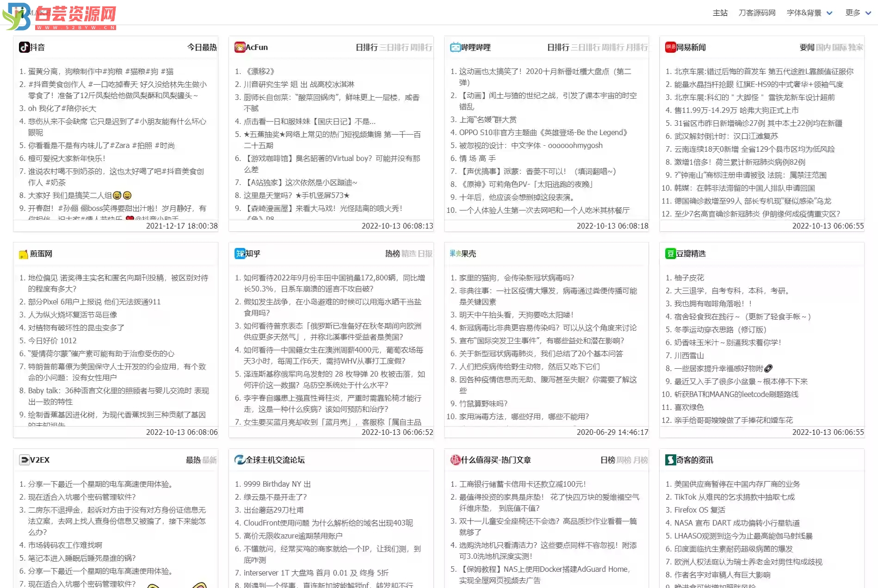The width and height of the screenshot is (878, 588).
Task: Click the 白芸资源网 site logo
Action: pyautogui.click(x=59, y=17)
